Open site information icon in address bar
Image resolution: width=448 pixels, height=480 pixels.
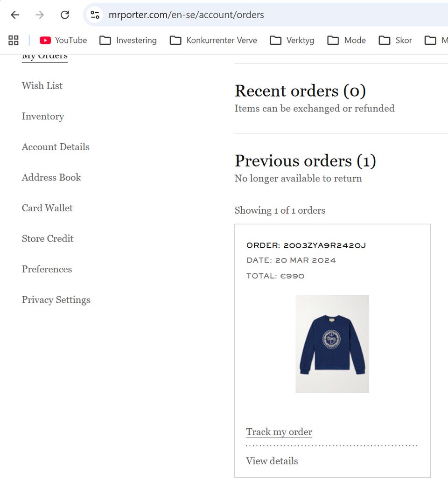point(95,15)
